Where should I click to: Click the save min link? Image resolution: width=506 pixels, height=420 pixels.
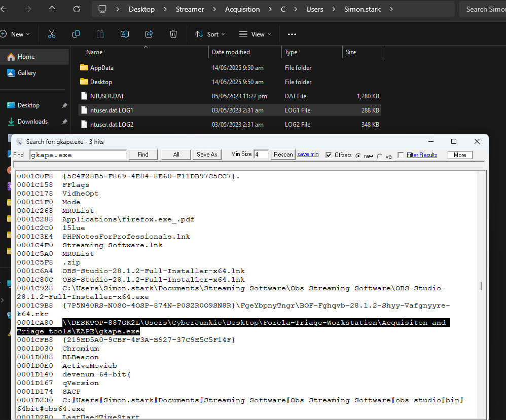(308, 154)
